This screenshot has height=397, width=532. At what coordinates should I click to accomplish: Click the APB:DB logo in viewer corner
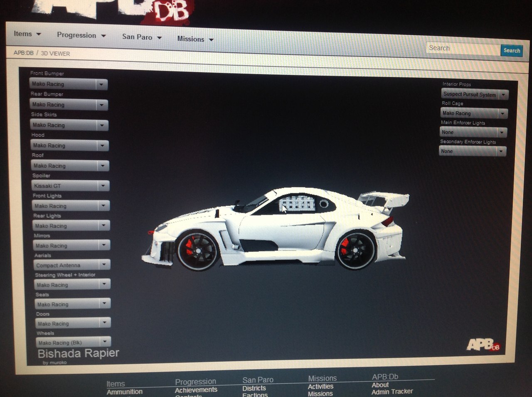[483, 344]
